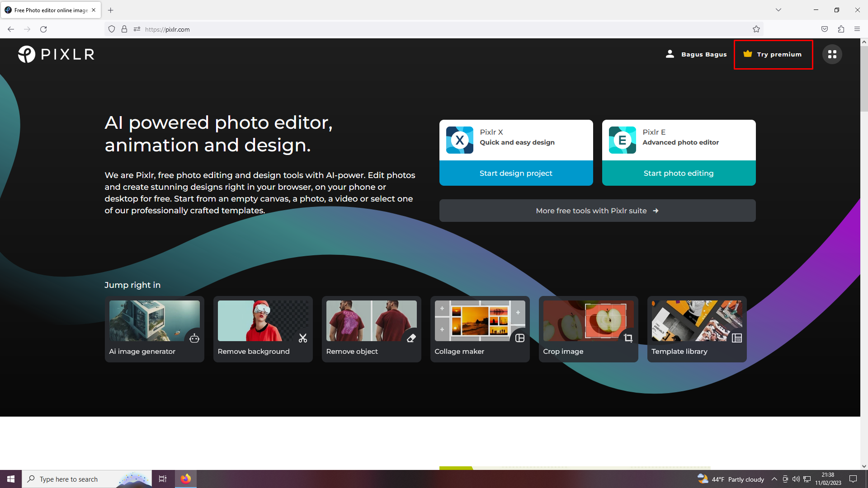Viewport: 868px width, 488px height.
Task: Bookmark this page with star icon
Action: 756,29
